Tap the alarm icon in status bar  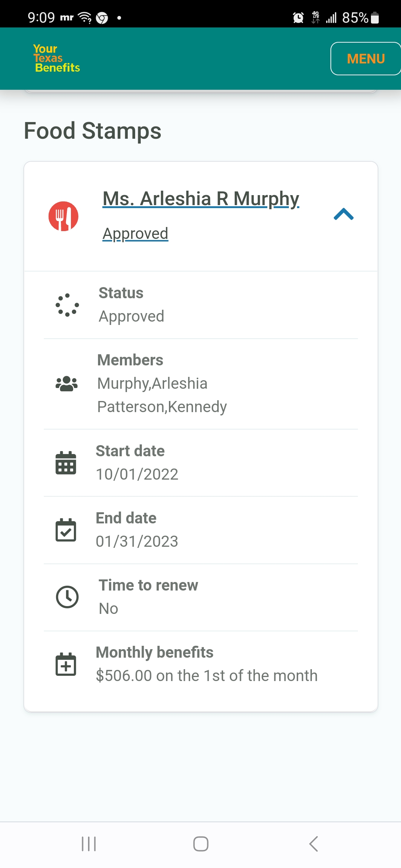(298, 17)
